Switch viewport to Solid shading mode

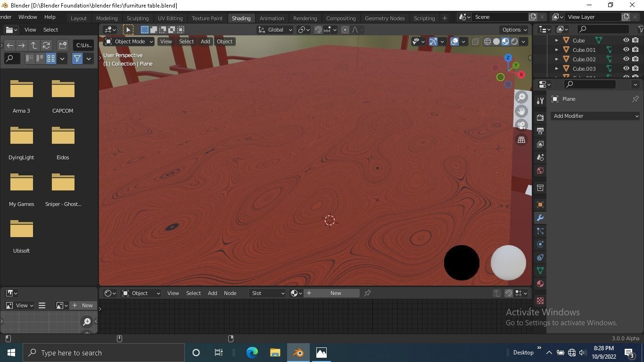[x=496, y=41]
